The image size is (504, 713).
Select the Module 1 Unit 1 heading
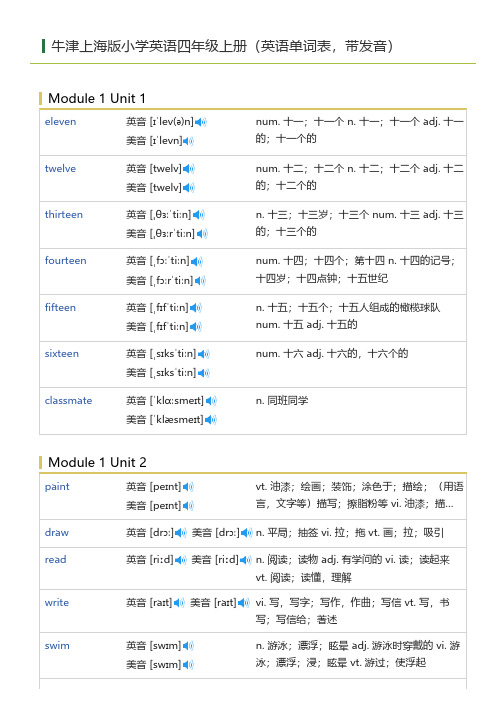coord(97,98)
